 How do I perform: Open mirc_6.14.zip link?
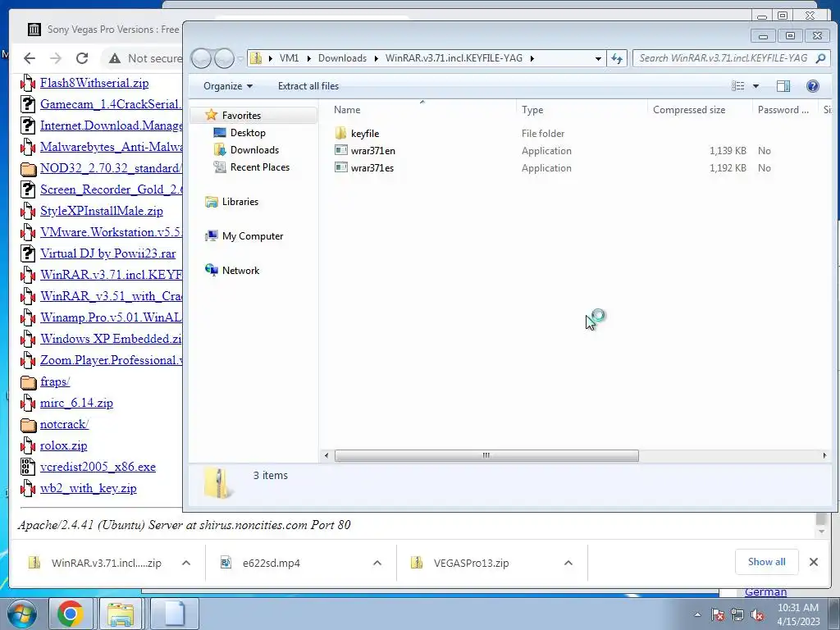click(76, 402)
